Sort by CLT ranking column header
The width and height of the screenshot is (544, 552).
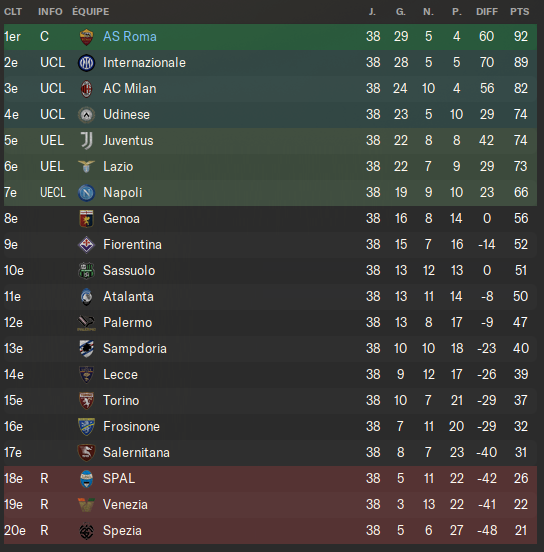[x=13, y=12]
